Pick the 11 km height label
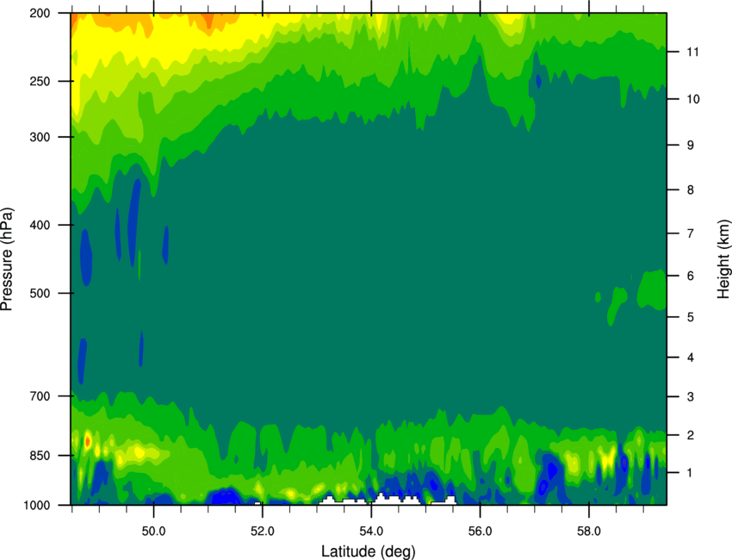The image size is (732, 560). pyautogui.click(x=692, y=52)
